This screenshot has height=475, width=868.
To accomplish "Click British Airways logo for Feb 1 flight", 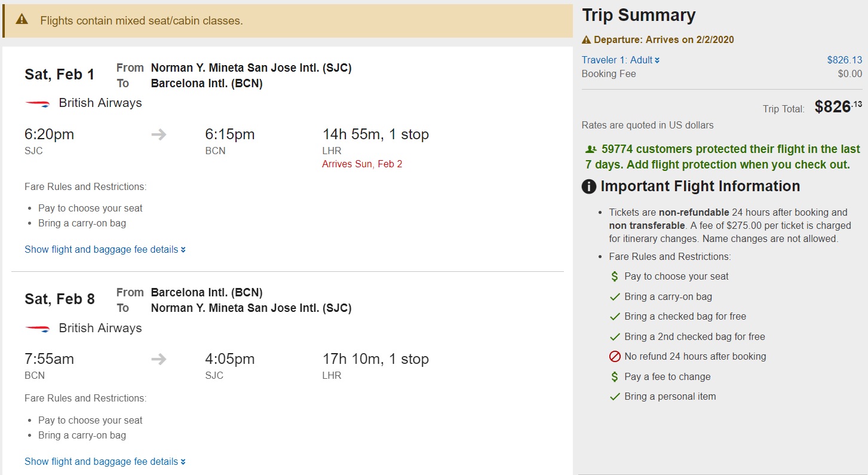I will pos(37,103).
